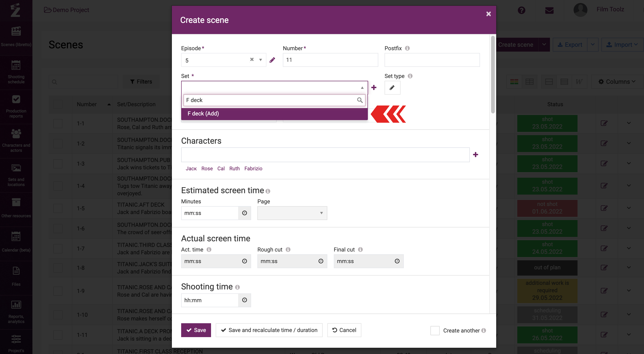This screenshot has width=644, height=354.
Task: Sort by Number column header
Action: pos(87,104)
